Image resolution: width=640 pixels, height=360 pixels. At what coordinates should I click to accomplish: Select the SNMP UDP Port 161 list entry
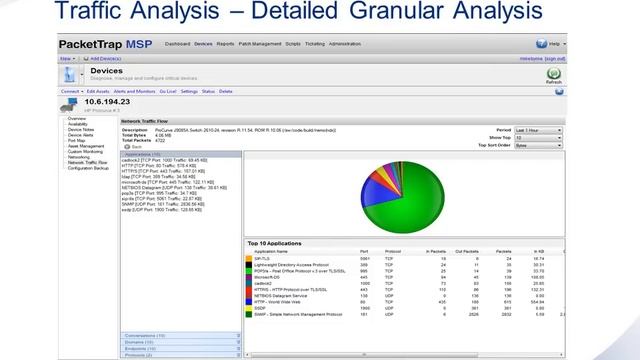coord(163,204)
